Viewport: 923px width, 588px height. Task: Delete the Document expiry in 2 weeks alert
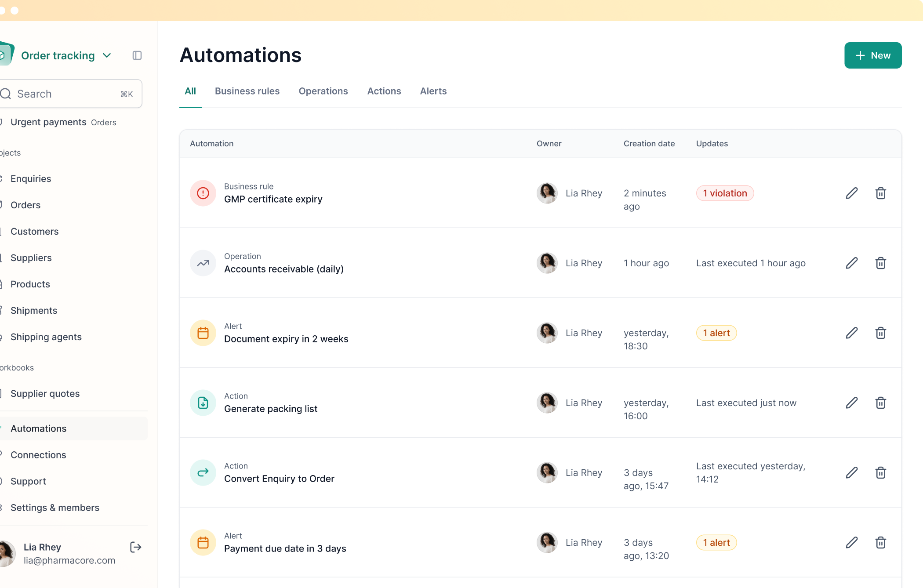(x=881, y=333)
